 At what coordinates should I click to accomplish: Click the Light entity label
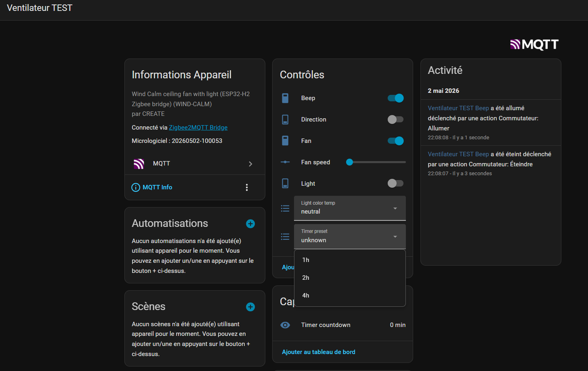308,184
